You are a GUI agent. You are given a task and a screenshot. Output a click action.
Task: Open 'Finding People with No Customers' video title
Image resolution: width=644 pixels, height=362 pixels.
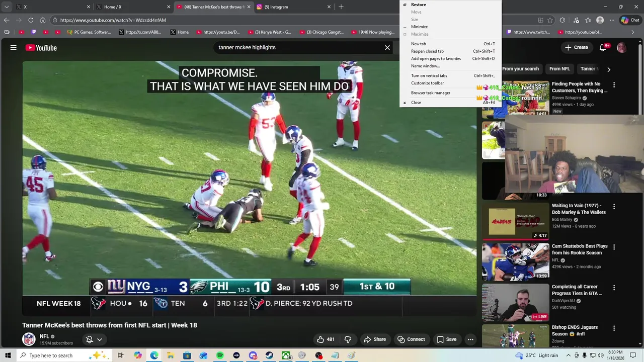580,87
